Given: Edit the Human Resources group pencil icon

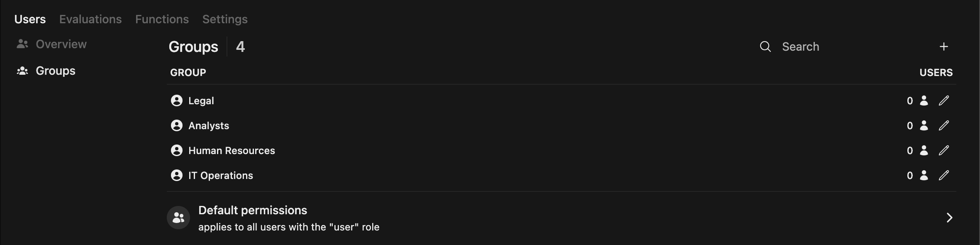Looking at the screenshot, I should pos(944,150).
